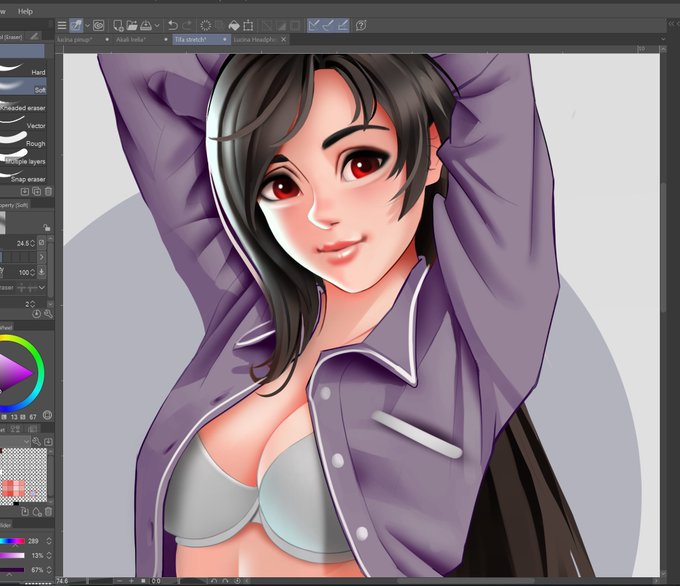Viewport: 680px width, 586px height.
Task: Open the command bar hamburger menu
Action: pyautogui.click(x=62, y=26)
